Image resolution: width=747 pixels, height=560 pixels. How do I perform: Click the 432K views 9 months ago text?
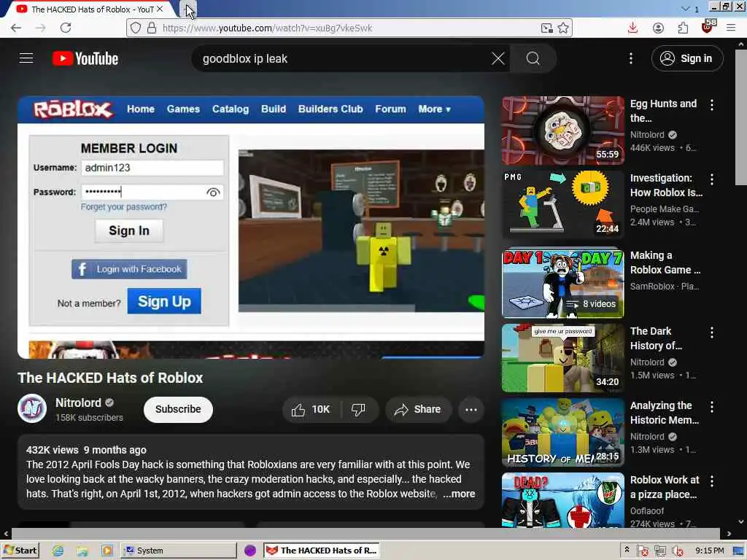(x=86, y=450)
